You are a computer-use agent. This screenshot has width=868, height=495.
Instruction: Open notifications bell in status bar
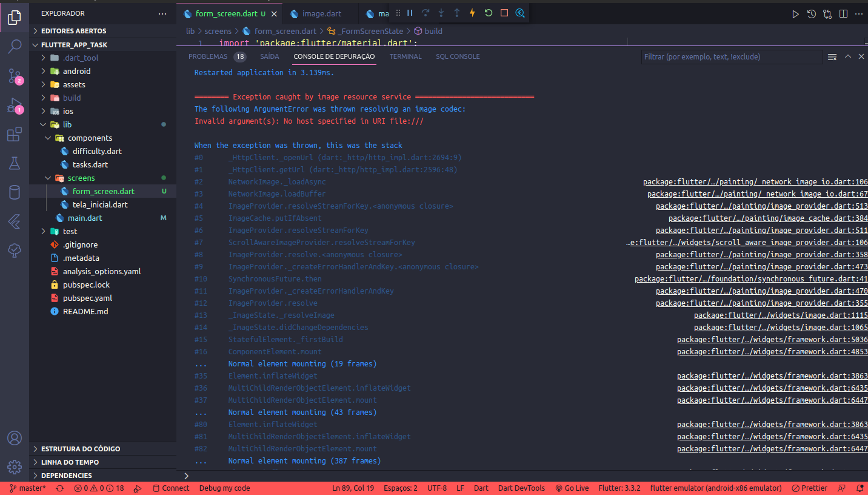pyautogui.click(x=860, y=488)
